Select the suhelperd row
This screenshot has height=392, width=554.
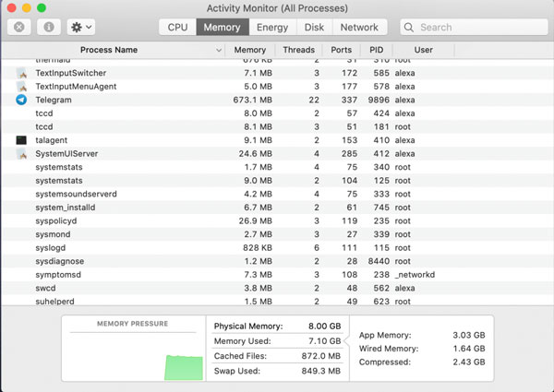coord(277,301)
